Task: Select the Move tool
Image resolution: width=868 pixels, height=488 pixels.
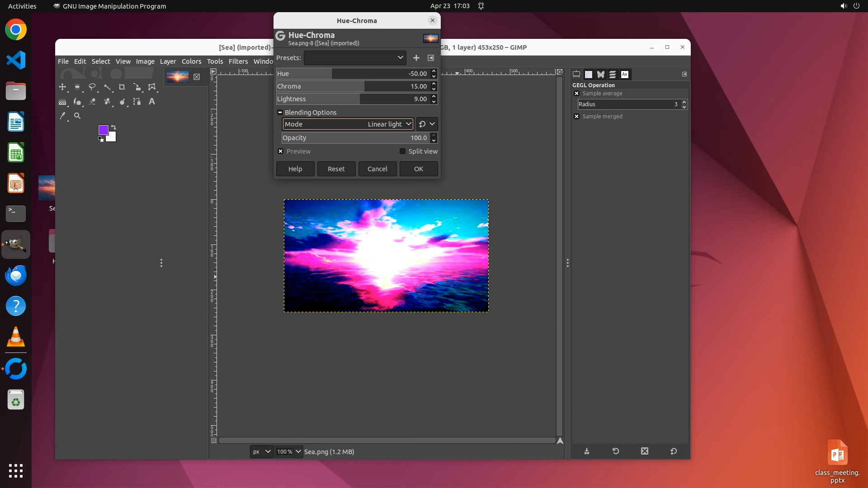Action: click(x=62, y=87)
